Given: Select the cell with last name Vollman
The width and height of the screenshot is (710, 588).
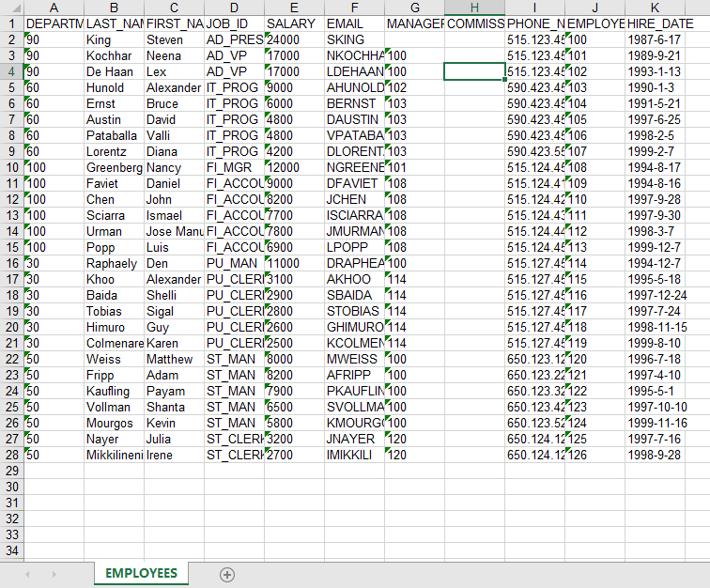Looking at the screenshot, I should (115, 407).
